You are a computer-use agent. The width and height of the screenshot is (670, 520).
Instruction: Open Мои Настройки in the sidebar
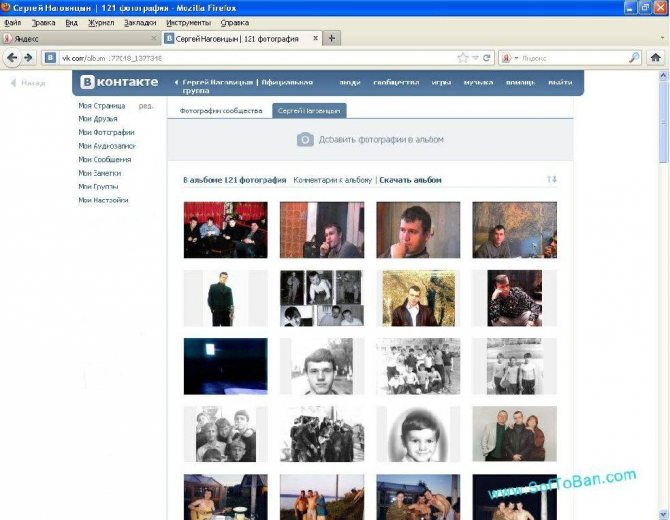click(x=103, y=200)
